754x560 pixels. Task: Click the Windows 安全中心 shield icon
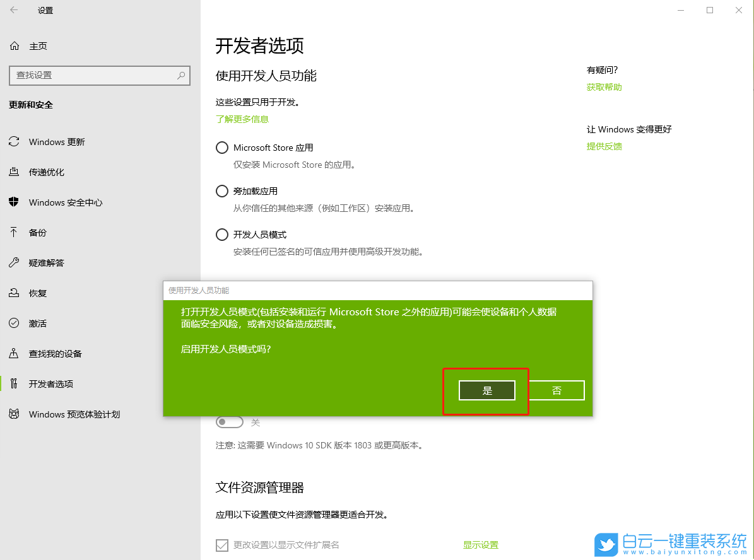tap(14, 202)
